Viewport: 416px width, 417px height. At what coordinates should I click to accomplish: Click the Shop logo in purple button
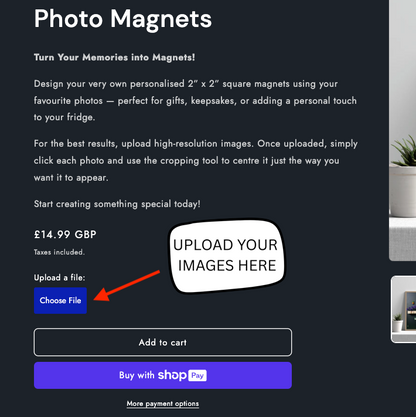172,375
